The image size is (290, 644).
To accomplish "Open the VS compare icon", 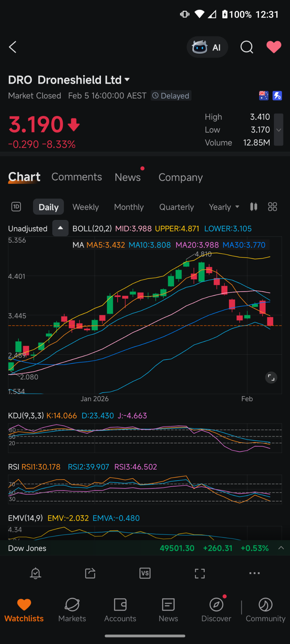I will (x=145, y=573).
